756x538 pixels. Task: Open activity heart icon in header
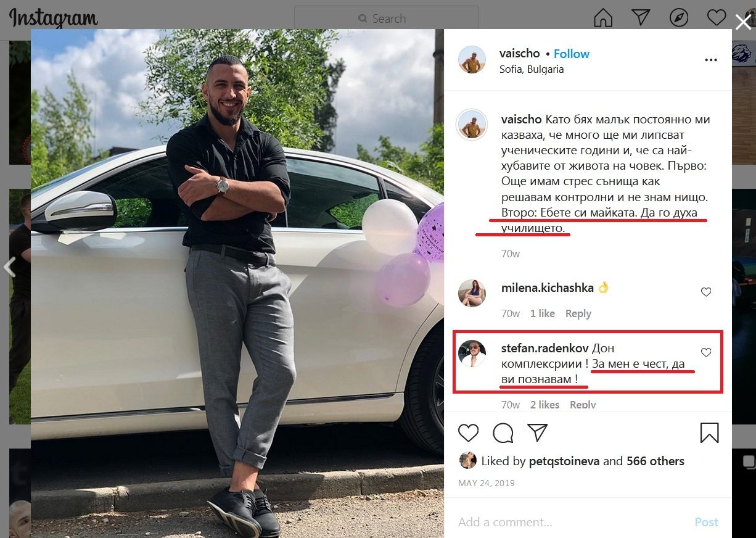717,18
